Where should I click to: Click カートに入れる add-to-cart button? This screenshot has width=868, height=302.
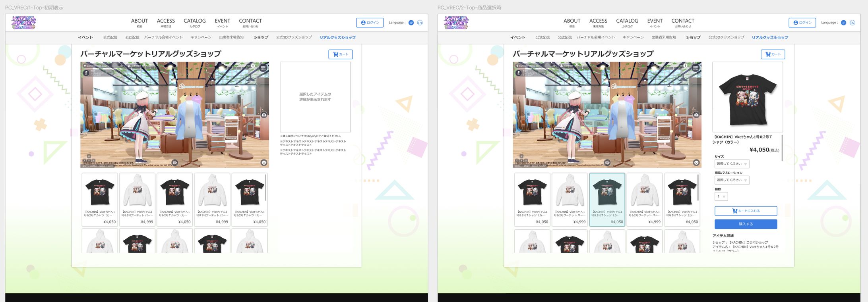click(x=746, y=211)
